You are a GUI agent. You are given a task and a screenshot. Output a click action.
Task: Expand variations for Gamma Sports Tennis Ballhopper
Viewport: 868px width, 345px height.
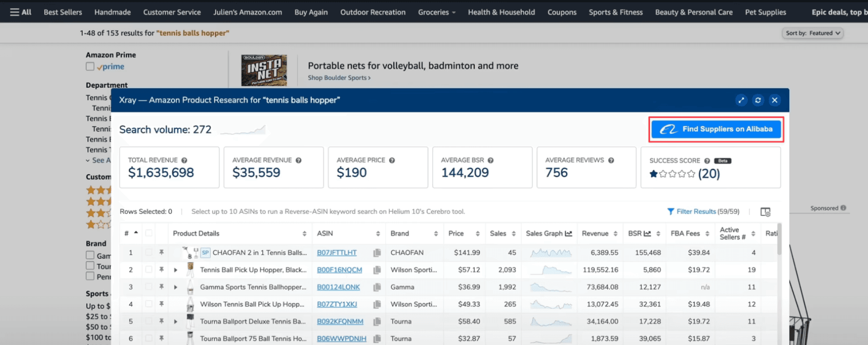pos(176,287)
